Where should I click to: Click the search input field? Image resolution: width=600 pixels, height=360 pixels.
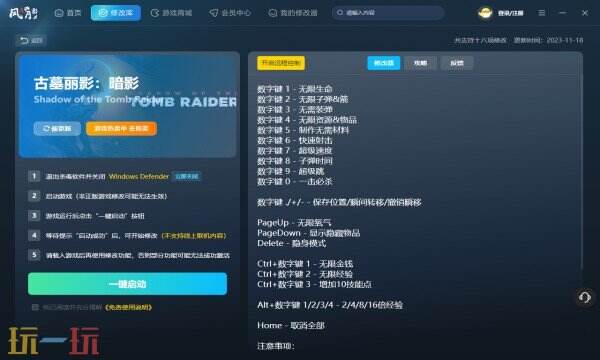(388, 13)
